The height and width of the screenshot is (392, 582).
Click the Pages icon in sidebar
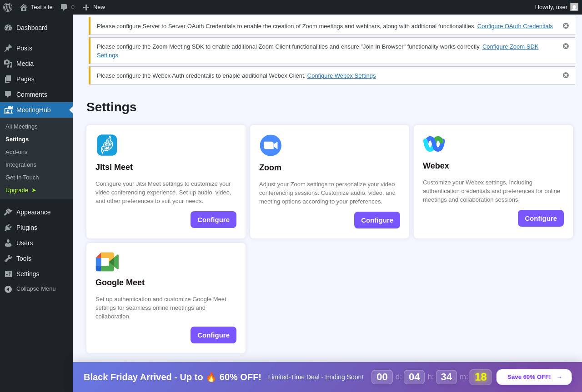tap(8, 79)
